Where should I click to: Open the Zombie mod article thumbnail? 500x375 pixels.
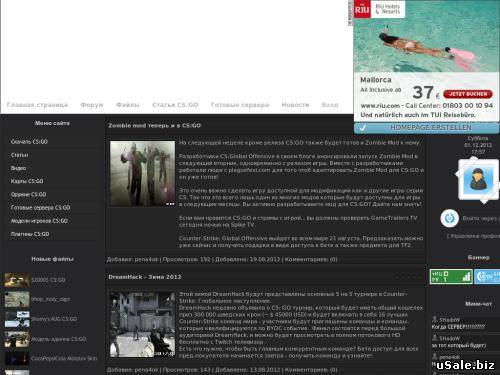click(x=142, y=173)
